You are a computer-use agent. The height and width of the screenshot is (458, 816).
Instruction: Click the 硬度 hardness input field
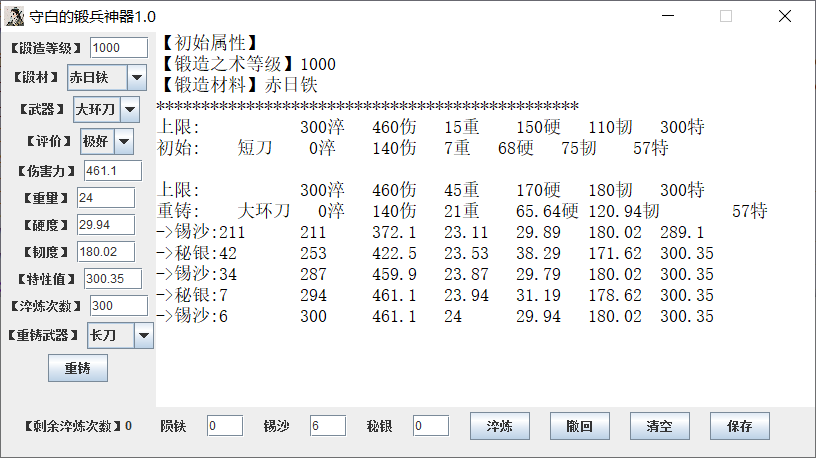(x=105, y=224)
